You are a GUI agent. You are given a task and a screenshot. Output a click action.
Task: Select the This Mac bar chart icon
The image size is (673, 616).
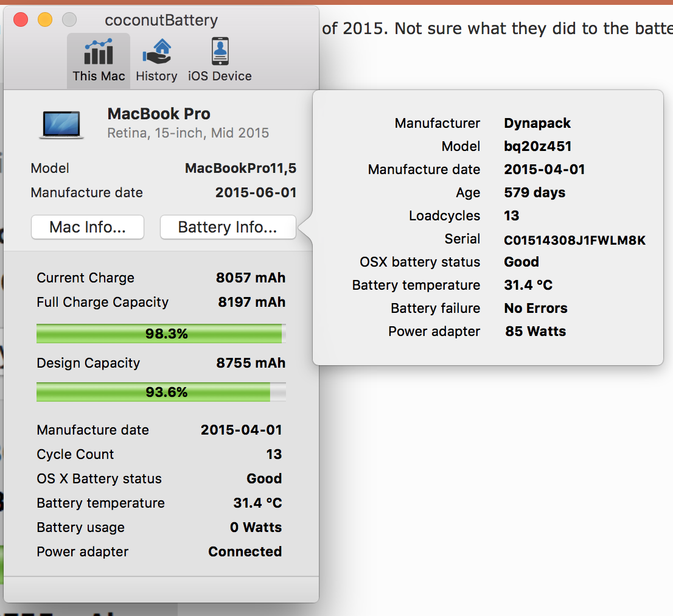[x=99, y=51]
